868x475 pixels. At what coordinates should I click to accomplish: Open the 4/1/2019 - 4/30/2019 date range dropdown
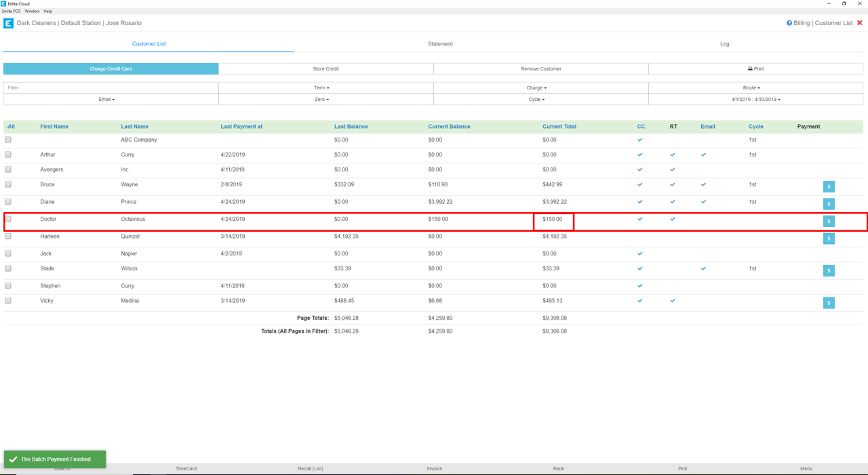pyautogui.click(x=755, y=99)
